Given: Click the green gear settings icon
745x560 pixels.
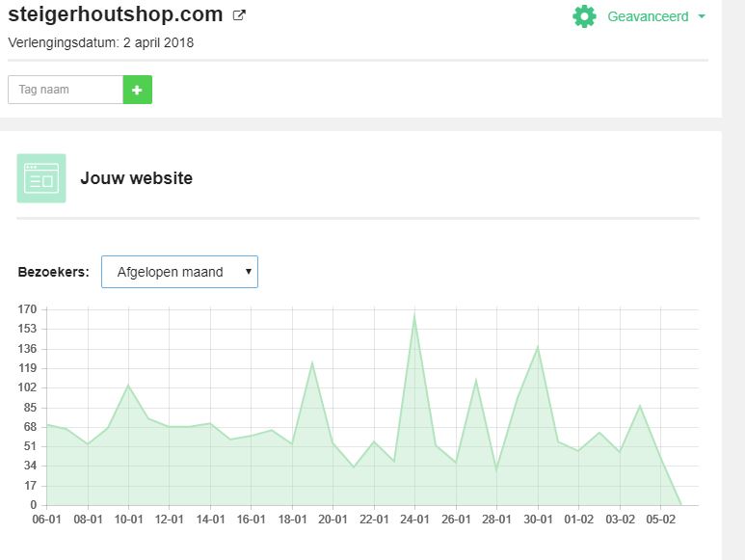Looking at the screenshot, I should point(584,16).
